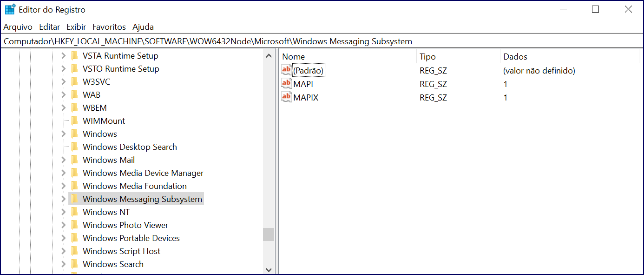Expand the W3SVC key
644x275 pixels.
[x=64, y=82]
